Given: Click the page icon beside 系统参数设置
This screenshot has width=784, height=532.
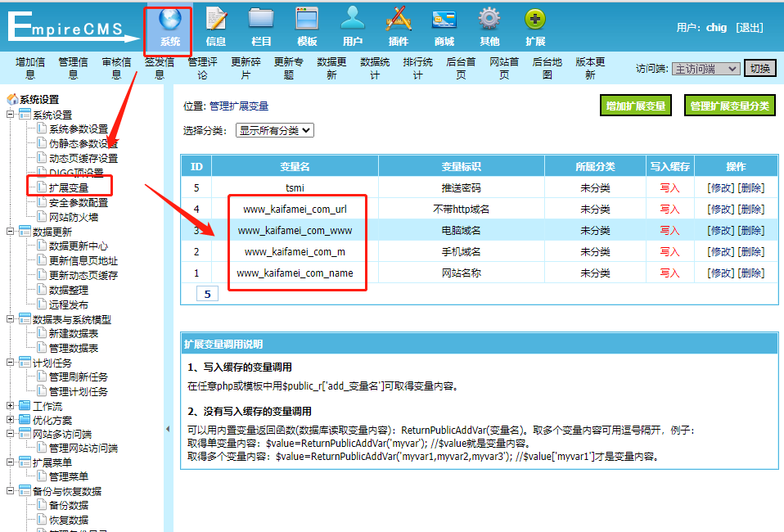Looking at the screenshot, I should [42, 128].
